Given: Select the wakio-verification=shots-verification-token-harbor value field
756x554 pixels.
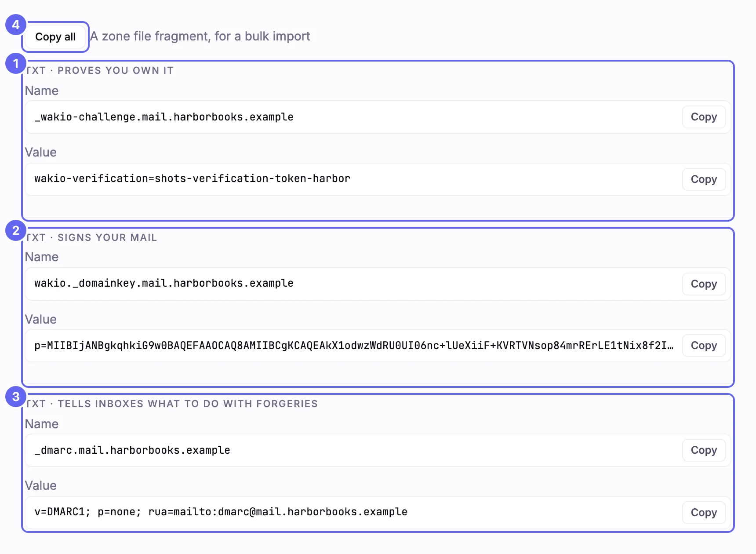Looking at the screenshot, I should (378, 179).
